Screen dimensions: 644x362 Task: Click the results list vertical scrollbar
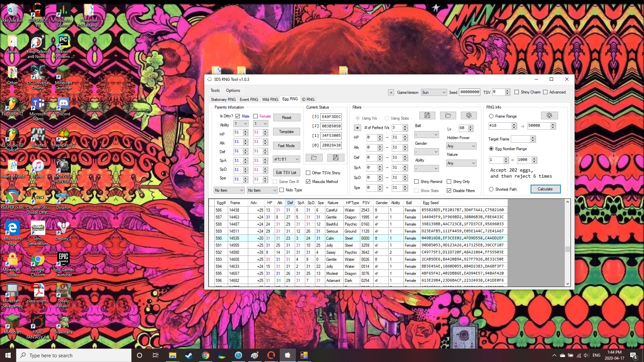click(568, 243)
